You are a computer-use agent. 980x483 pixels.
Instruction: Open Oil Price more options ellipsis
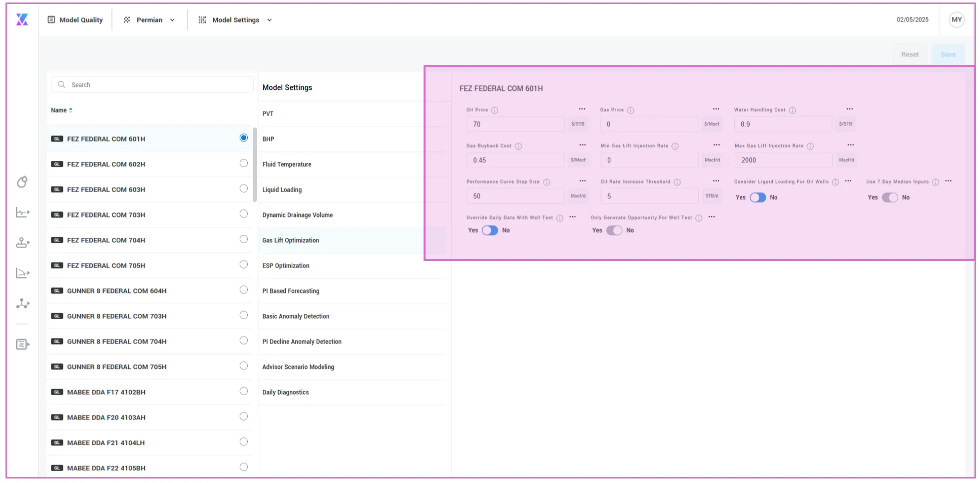(582, 109)
